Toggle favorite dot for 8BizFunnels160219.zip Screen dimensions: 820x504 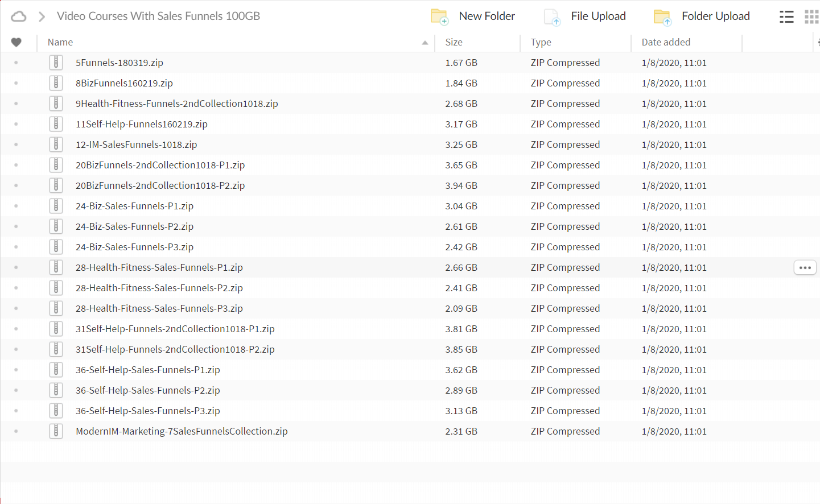(x=16, y=83)
